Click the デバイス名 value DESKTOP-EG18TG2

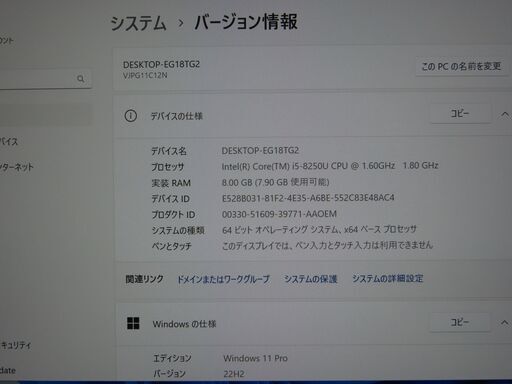[x=260, y=151]
